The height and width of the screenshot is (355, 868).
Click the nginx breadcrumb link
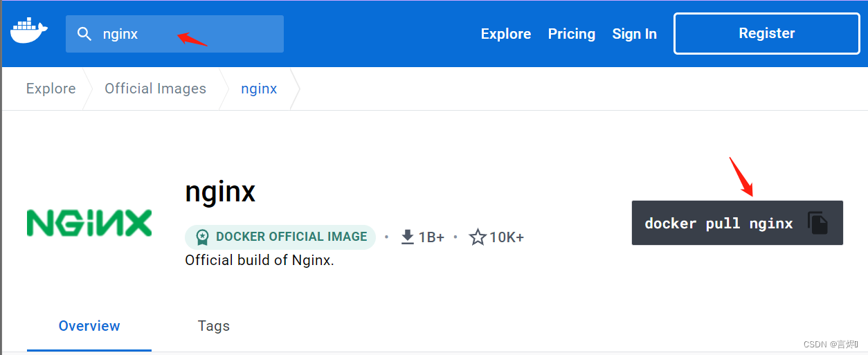click(259, 89)
